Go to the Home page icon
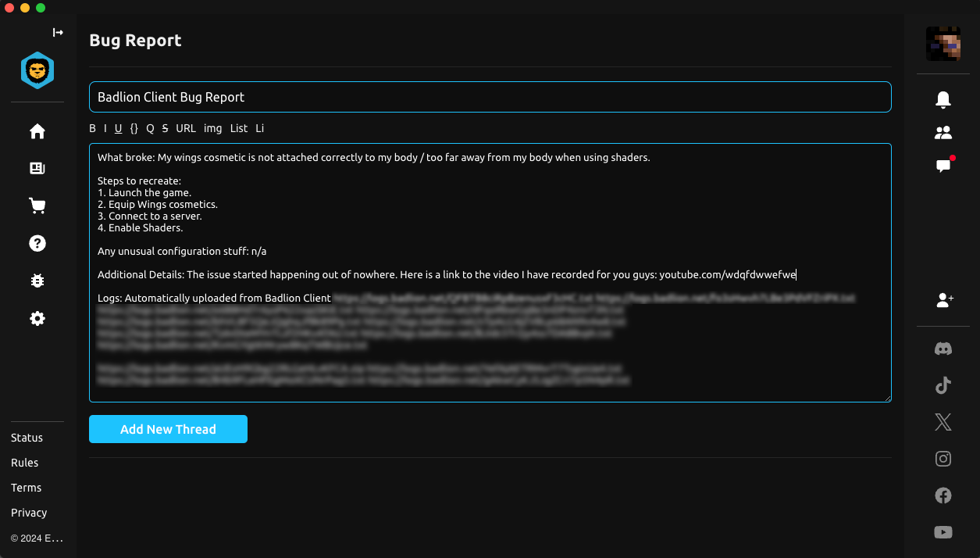 click(x=37, y=131)
